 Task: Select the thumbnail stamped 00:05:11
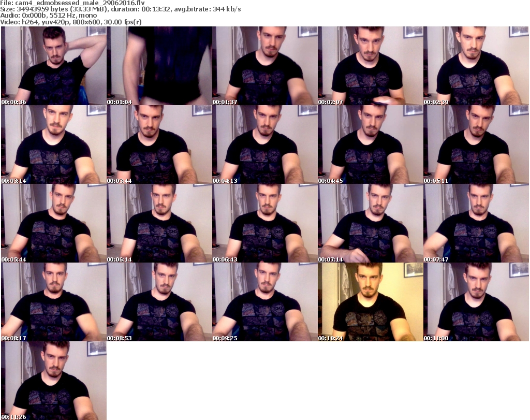[x=476, y=144]
